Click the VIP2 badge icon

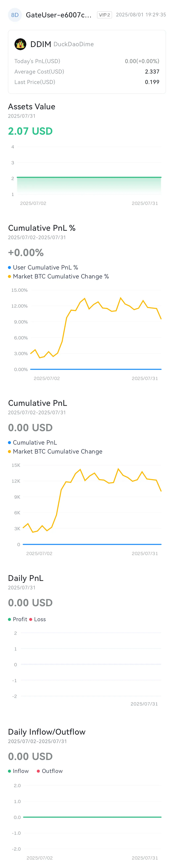tap(105, 15)
